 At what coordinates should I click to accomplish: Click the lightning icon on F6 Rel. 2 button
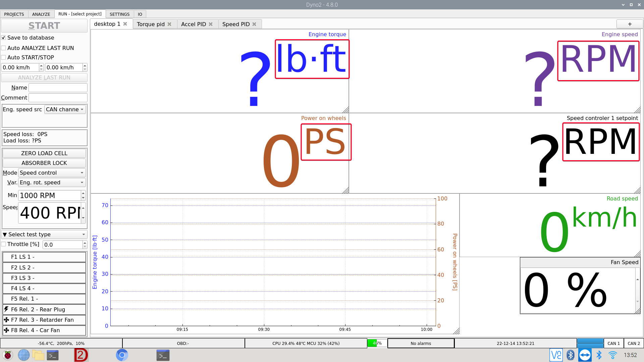coord(7,309)
